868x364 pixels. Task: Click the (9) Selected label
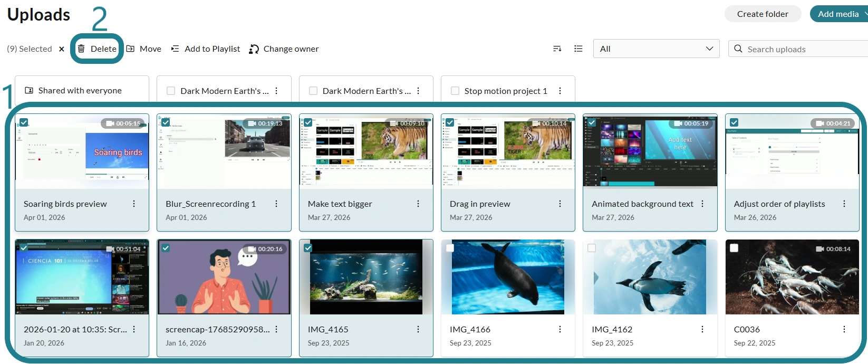[30, 49]
